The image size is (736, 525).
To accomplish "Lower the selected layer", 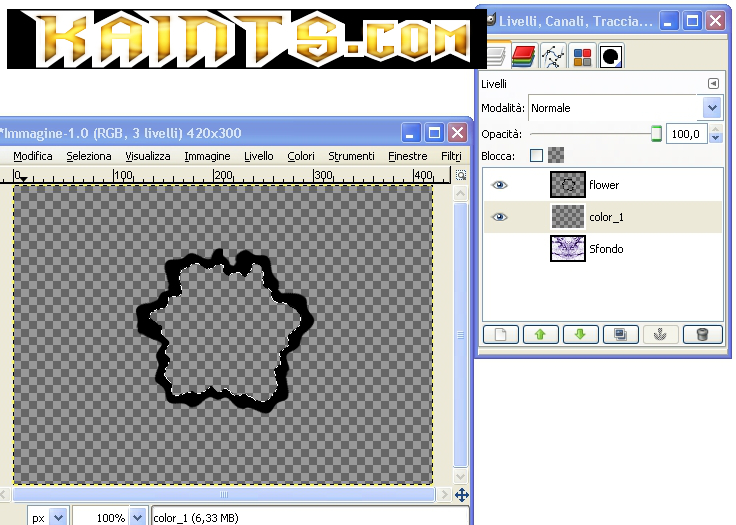I will coord(580,335).
